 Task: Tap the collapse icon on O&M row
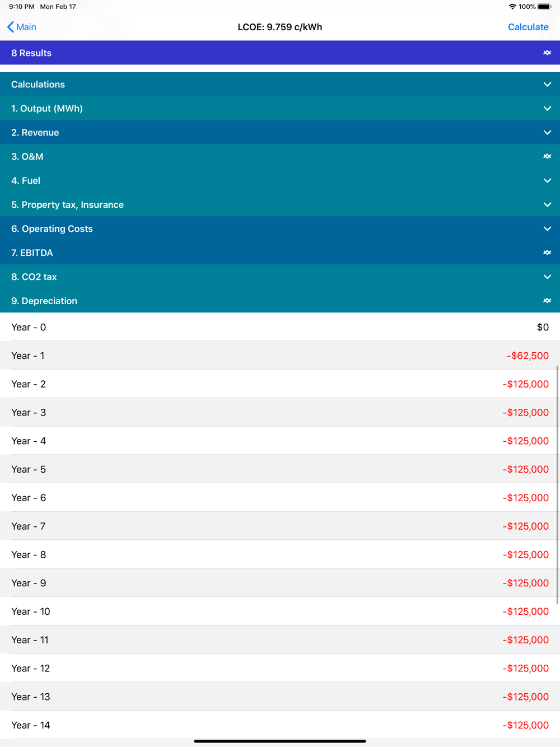click(x=547, y=157)
